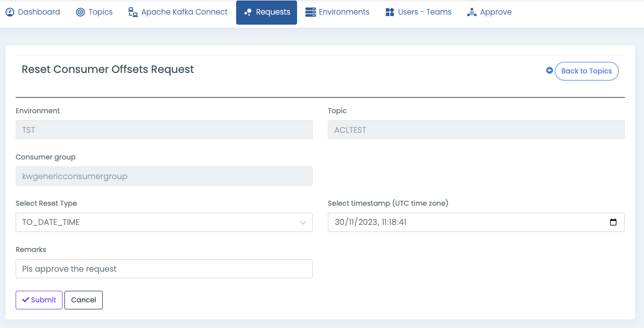Focus the Remarks text field
644x328 pixels.
(164, 269)
